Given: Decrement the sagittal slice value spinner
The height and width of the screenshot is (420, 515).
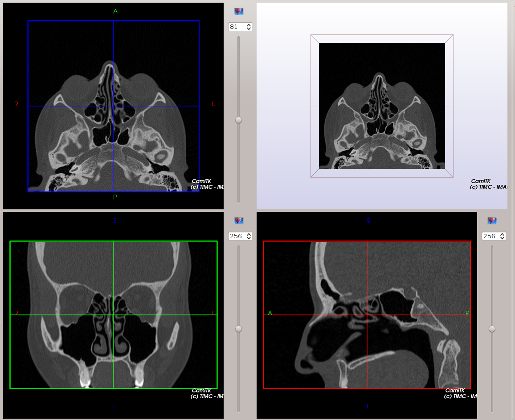Looking at the screenshot, I should tap(503, 238).
